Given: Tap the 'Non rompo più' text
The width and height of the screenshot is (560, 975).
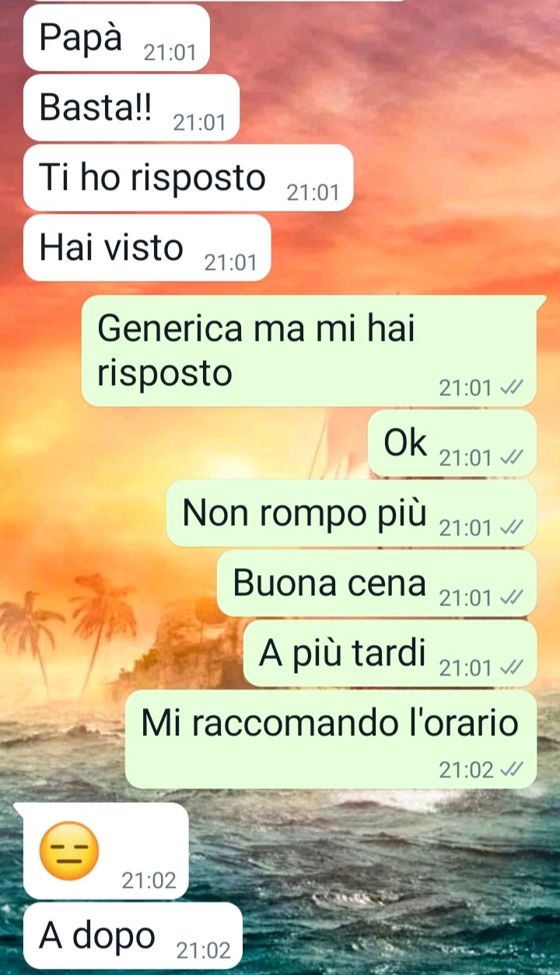Looking at the screenshot, I should (305, 514).
